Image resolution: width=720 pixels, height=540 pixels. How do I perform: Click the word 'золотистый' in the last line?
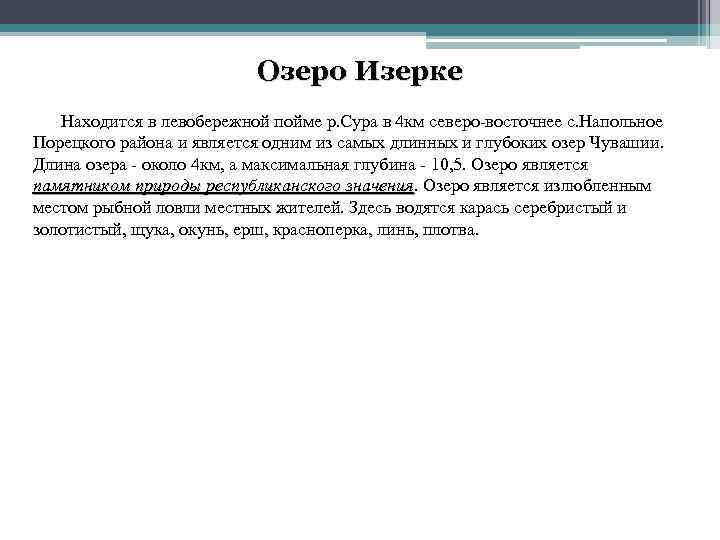click(x=79, y=230)
